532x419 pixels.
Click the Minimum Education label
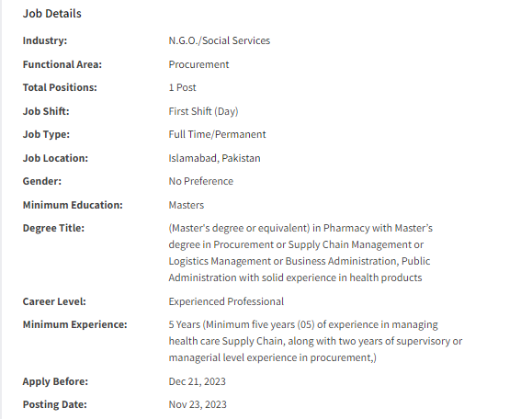(x=73, y=205)
